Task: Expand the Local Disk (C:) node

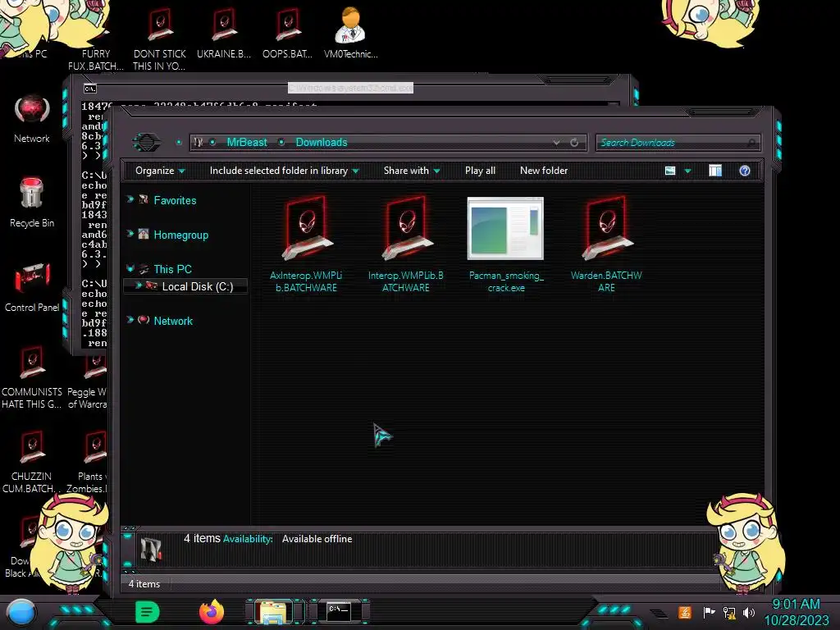Action: pyautogui.click(x=138, y=285)
